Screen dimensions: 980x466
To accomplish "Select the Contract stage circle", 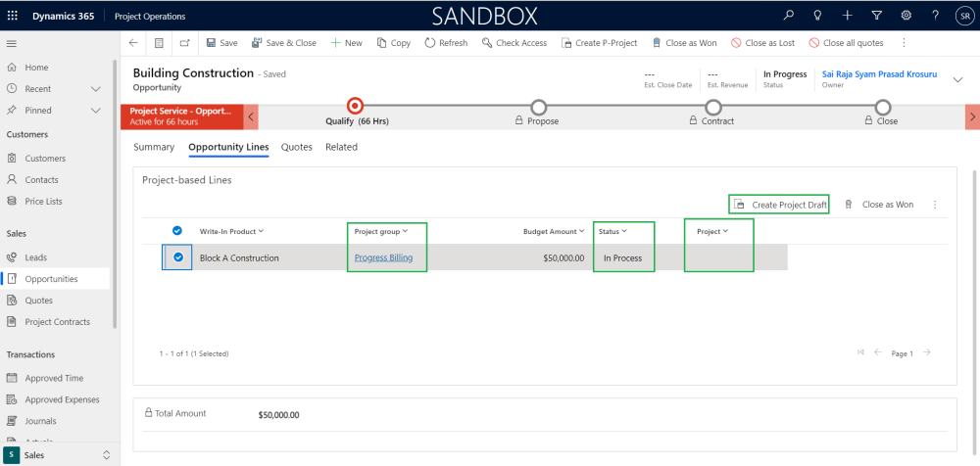I will coord(713,108).
